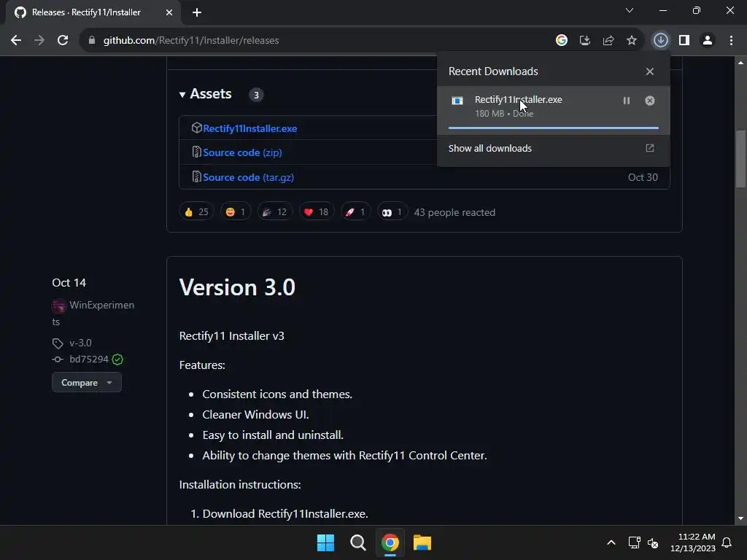The height and width of the screenshot is (560, 747).
Task: Open commit bd75294
Action: click(89, 359)
